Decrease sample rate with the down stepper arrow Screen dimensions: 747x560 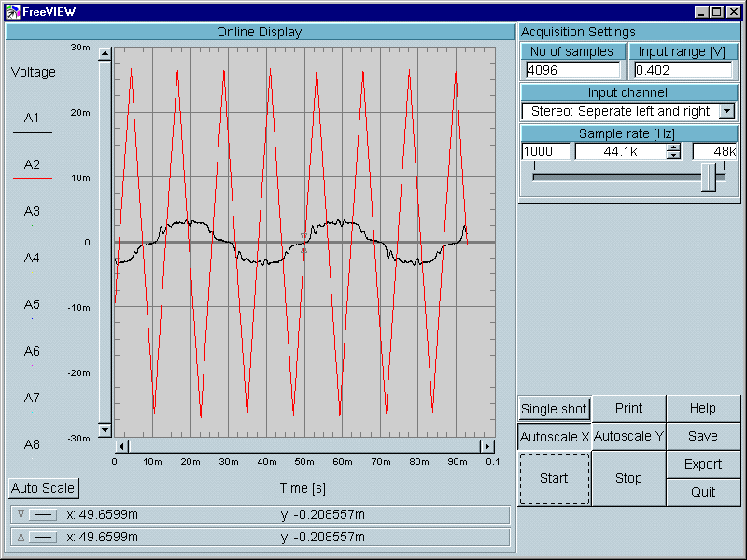pos(673,155)
